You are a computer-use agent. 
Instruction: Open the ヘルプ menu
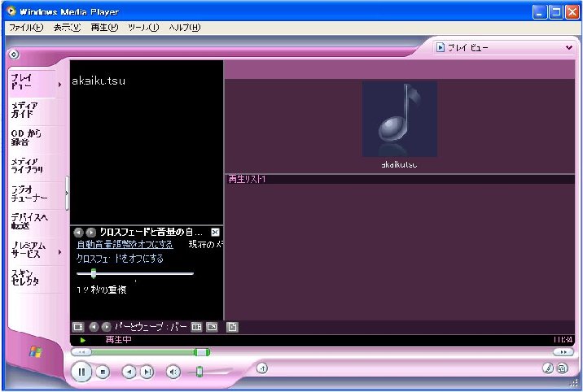(x=184, y=28)
